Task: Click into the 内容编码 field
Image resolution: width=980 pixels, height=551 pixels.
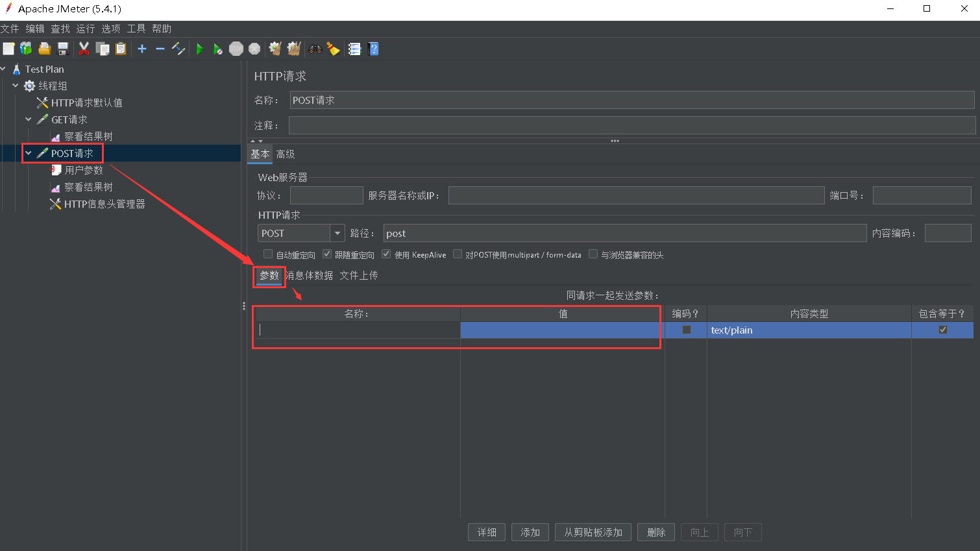Action: coord(948,233)
